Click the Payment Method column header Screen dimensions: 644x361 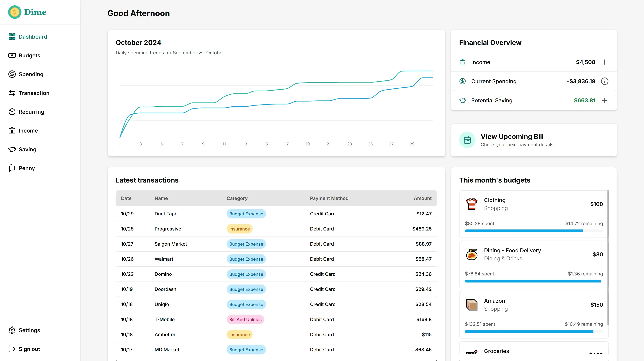(x=329, y=198)
